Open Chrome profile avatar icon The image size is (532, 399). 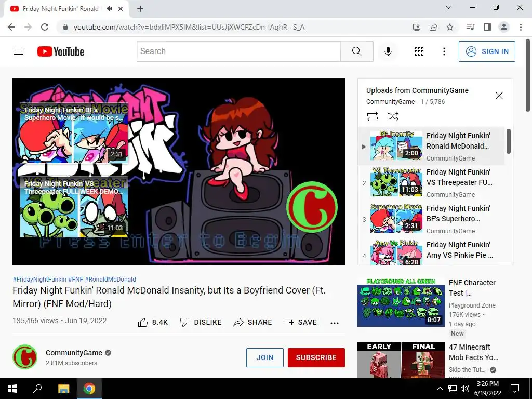point(504,27)
